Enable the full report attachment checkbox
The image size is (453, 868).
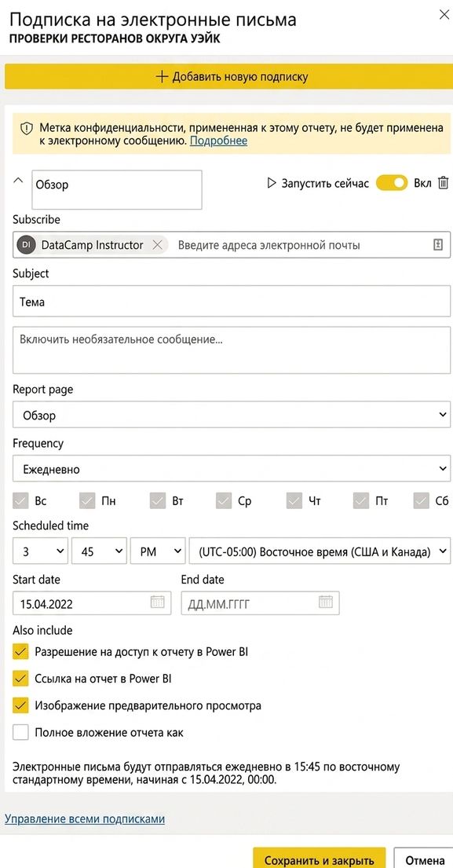20,733
